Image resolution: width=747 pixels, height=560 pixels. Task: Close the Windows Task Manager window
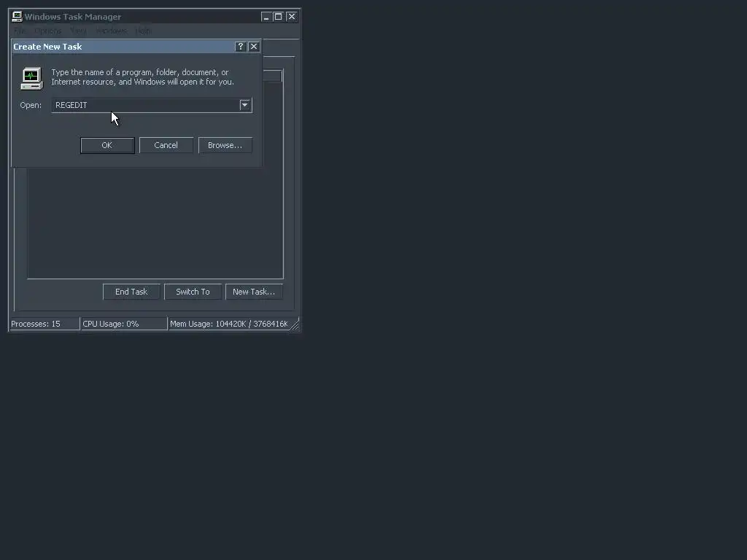(x=292, y=17)
